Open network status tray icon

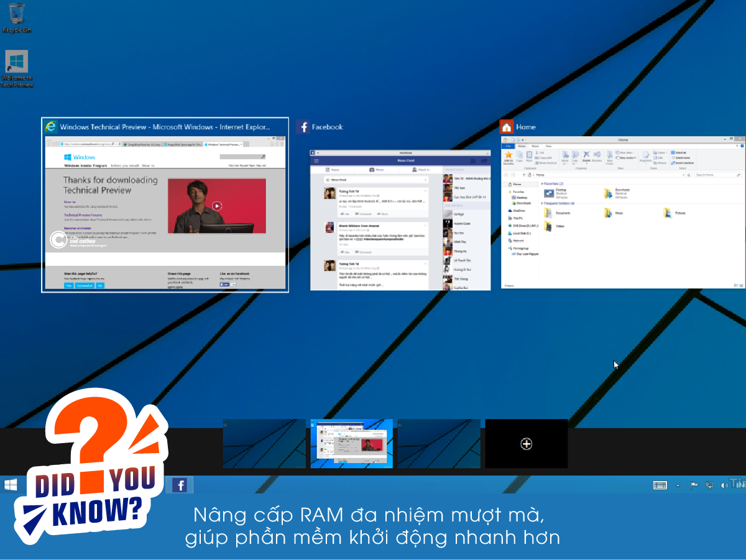click(709, 485)
